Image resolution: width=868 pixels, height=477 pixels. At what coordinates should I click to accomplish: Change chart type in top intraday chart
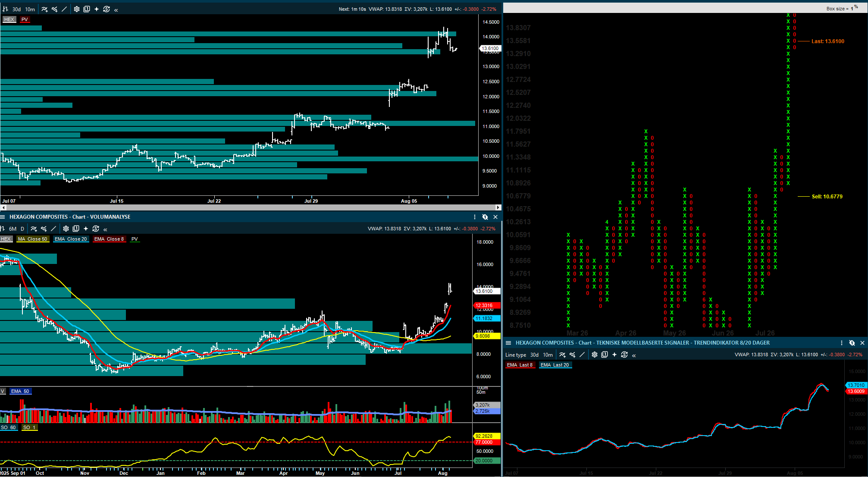click(6, 9)
